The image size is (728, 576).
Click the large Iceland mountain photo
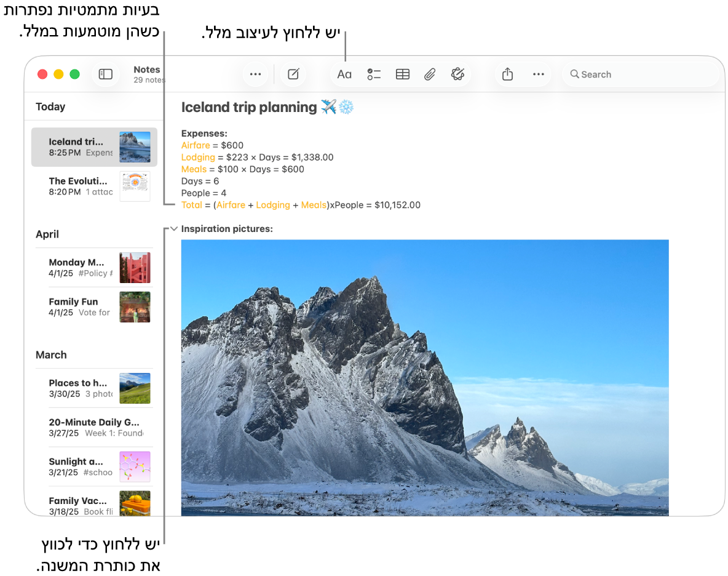[425, 378]
